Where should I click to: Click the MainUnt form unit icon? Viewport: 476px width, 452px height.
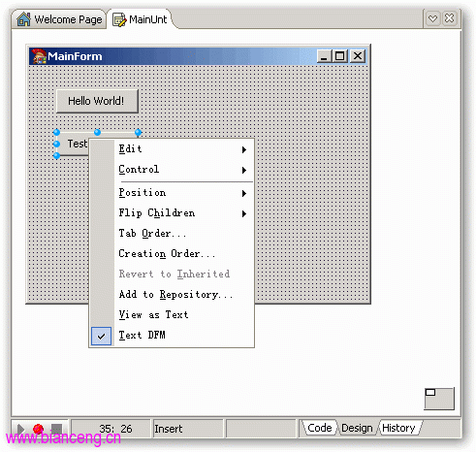tap(119, 20)
